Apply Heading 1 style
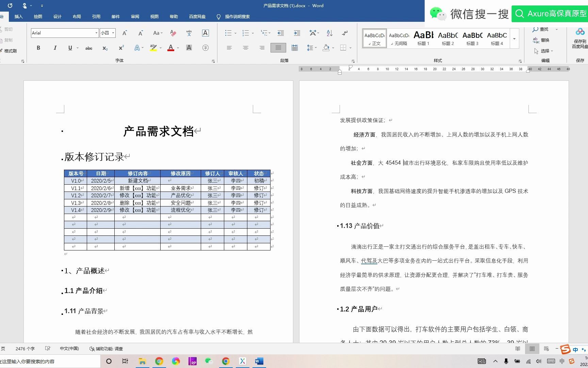Screen dimensions: 588x368 click(423, 38)
